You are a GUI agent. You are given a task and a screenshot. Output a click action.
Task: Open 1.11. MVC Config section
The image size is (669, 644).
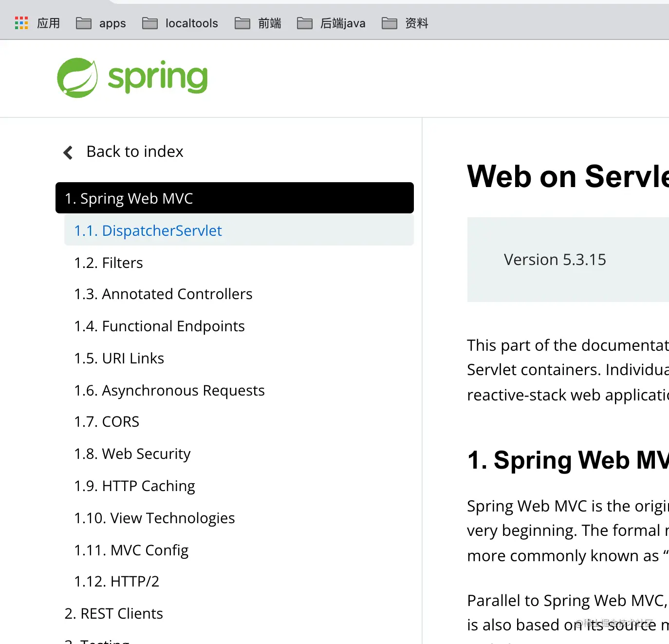[x=131, y=550]
